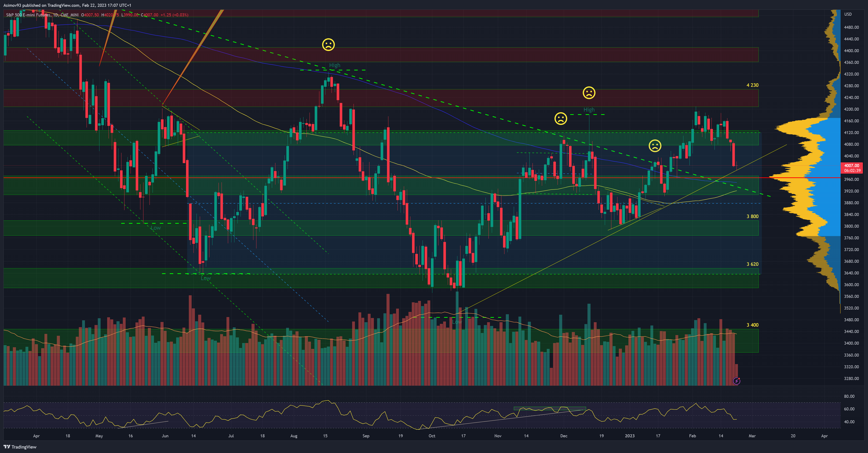Click the 'Low' label under May dashed line
This screenshot has height=453, width=868.
tap(155, 228)
